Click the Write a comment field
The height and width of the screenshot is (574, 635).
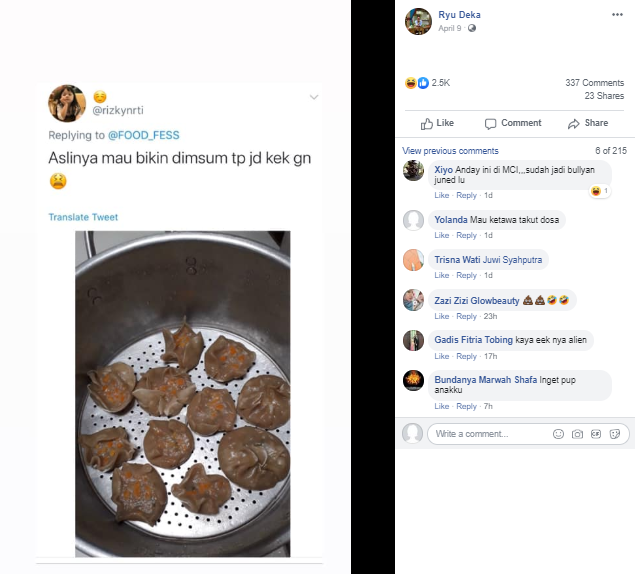click(490, 434)
